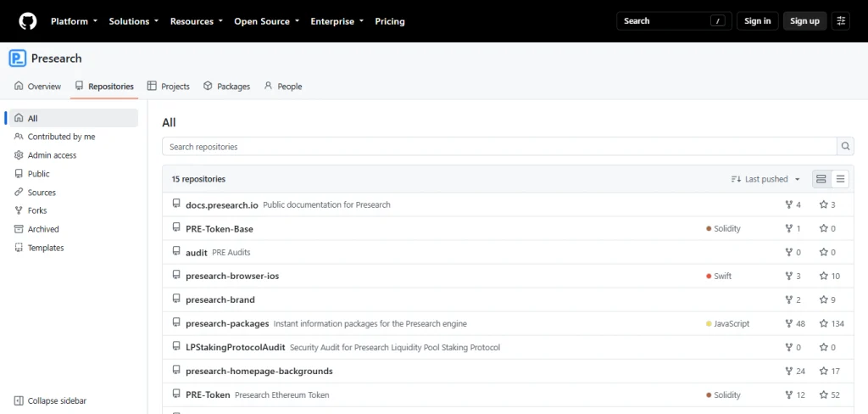Click the star count for PRE-Token-Base

(x=827, y=228)
